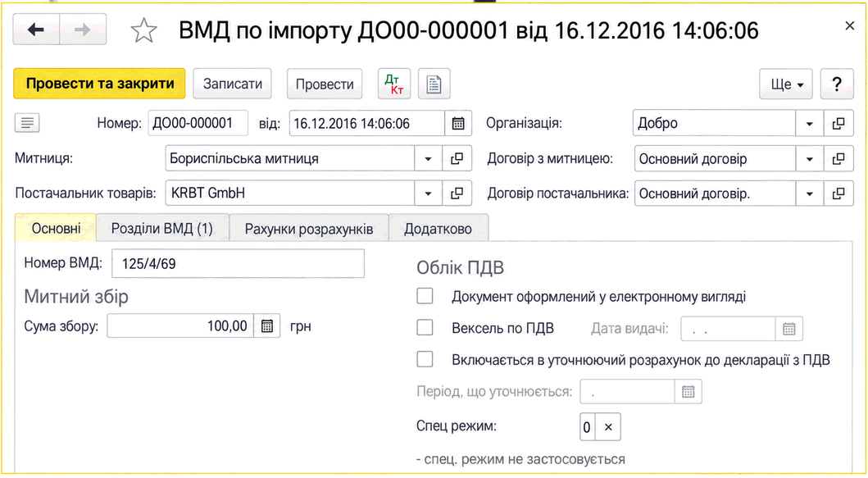
Task: Expand Договір постачальника dropdown
Action: (809, 193)
